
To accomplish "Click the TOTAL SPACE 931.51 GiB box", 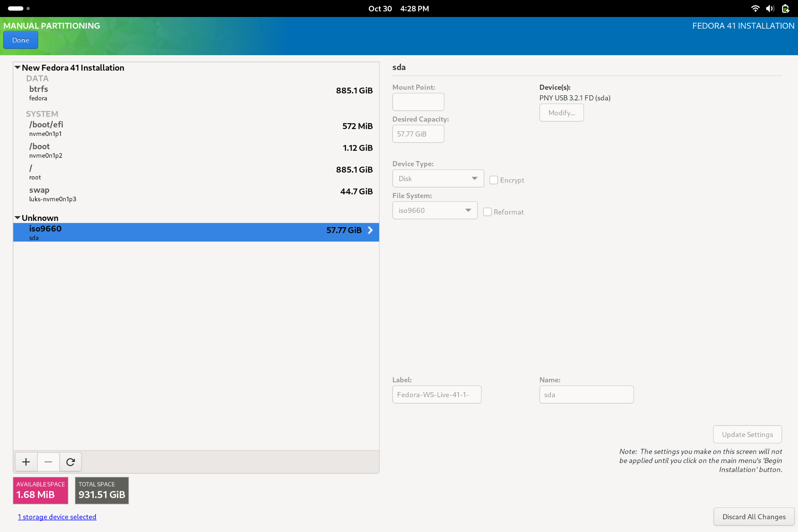I will click(102, 491).
